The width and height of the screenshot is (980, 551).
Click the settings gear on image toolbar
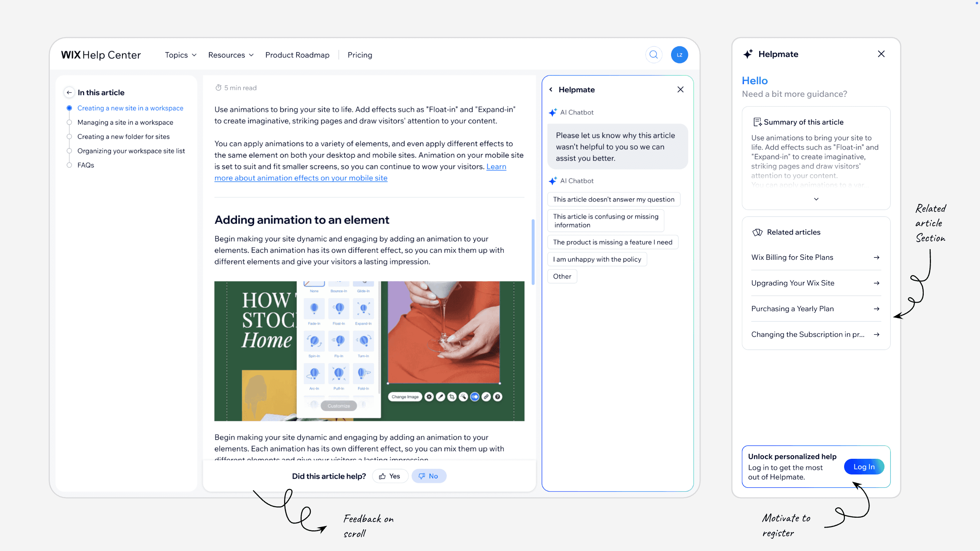[429, 397]
